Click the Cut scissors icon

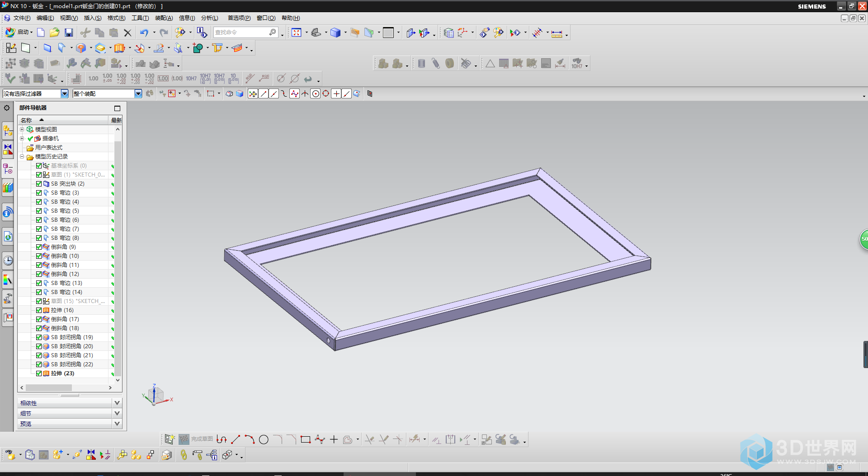click(x=85, y=33)
